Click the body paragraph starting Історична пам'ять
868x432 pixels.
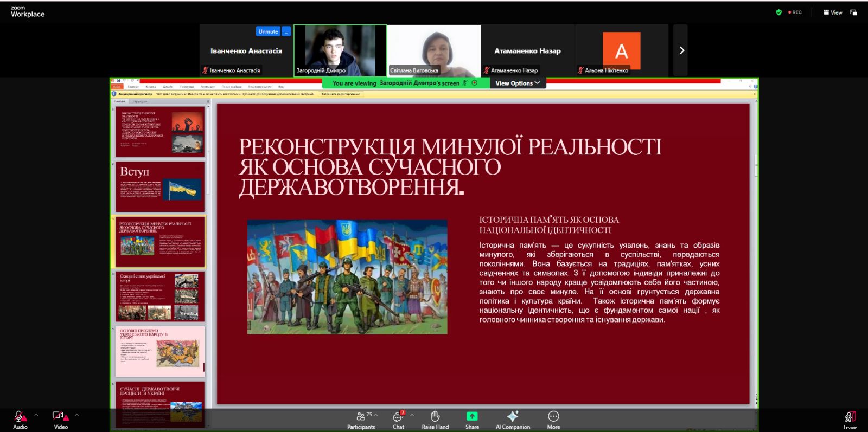pyautogui.click(x=599, y=282)
